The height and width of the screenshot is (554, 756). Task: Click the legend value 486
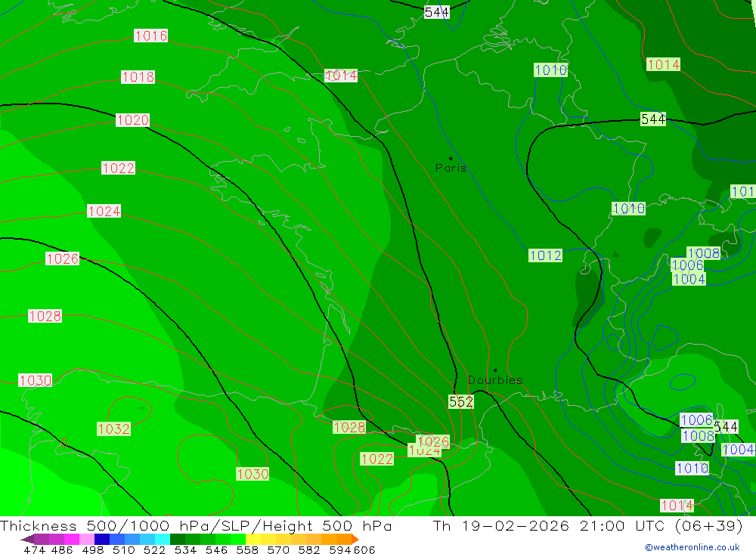point(62,549)
